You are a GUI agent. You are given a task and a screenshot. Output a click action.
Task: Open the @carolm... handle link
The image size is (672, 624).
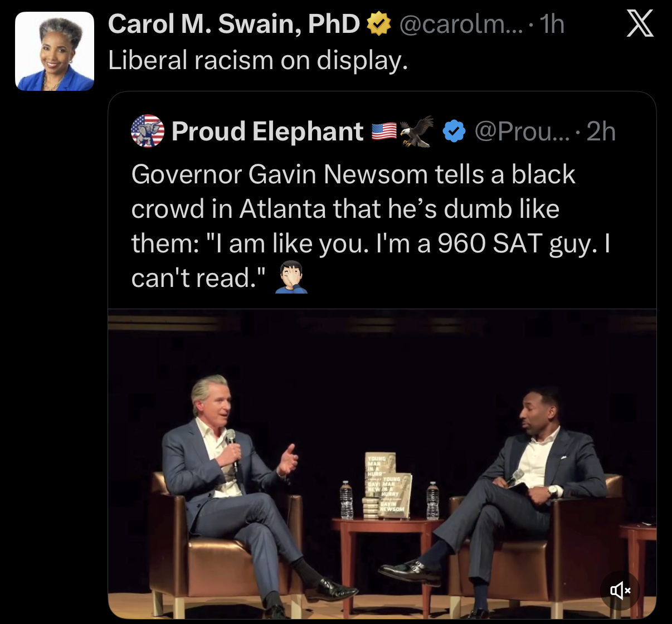[x=461, y=25]
